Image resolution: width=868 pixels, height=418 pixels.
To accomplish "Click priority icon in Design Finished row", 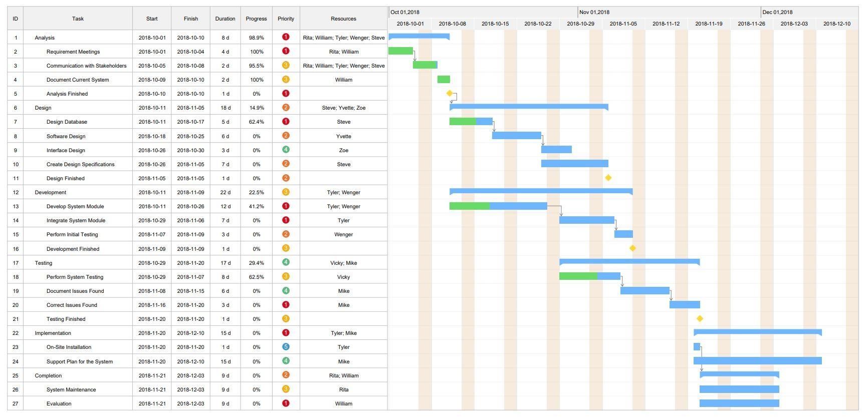I will point(286,178).
